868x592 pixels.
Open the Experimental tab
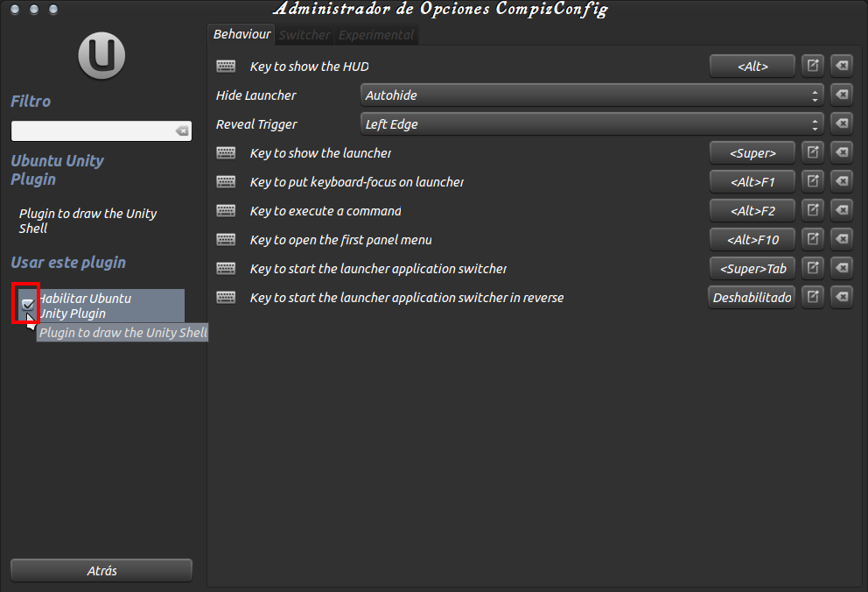[375, 34]
